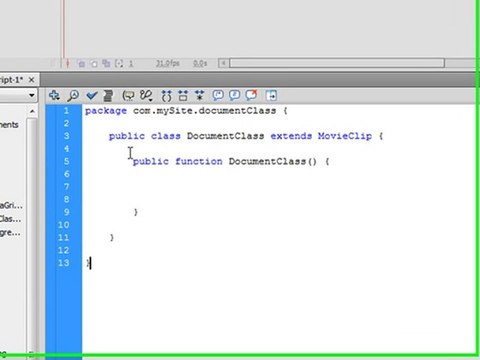Click 'class' keyword on line 3

[166, 136]
